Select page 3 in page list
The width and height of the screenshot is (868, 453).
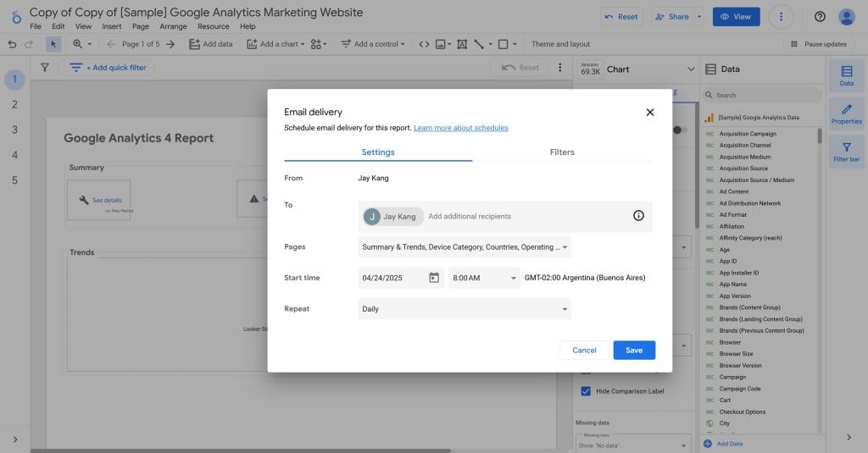15,130
